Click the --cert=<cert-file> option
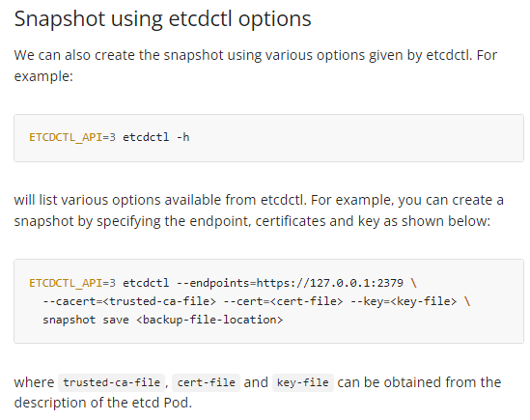This screenshot has width=530, height=420. [283, 301]
